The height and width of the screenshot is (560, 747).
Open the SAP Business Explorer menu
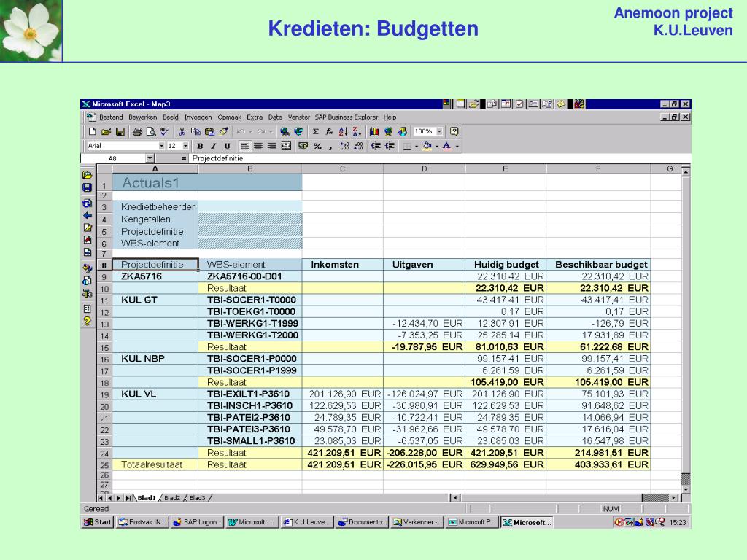point(347,117)
